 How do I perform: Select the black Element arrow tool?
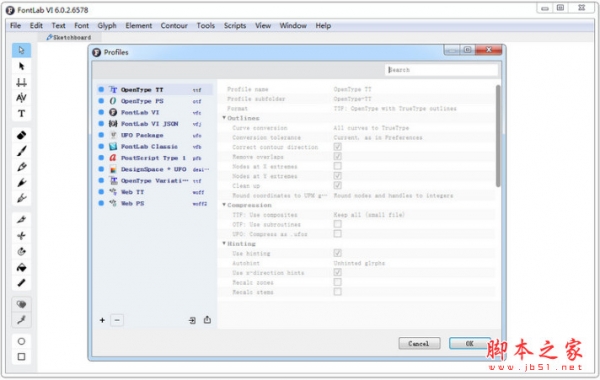(21, 66)
